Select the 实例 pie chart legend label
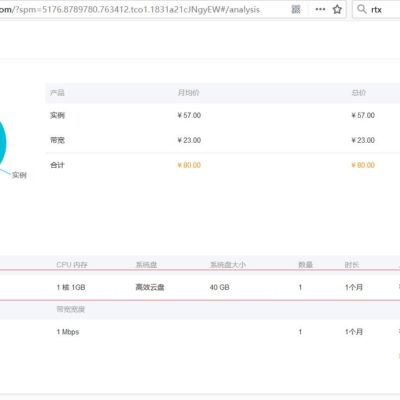The image size is (400, 400). [x=19, y=175]
